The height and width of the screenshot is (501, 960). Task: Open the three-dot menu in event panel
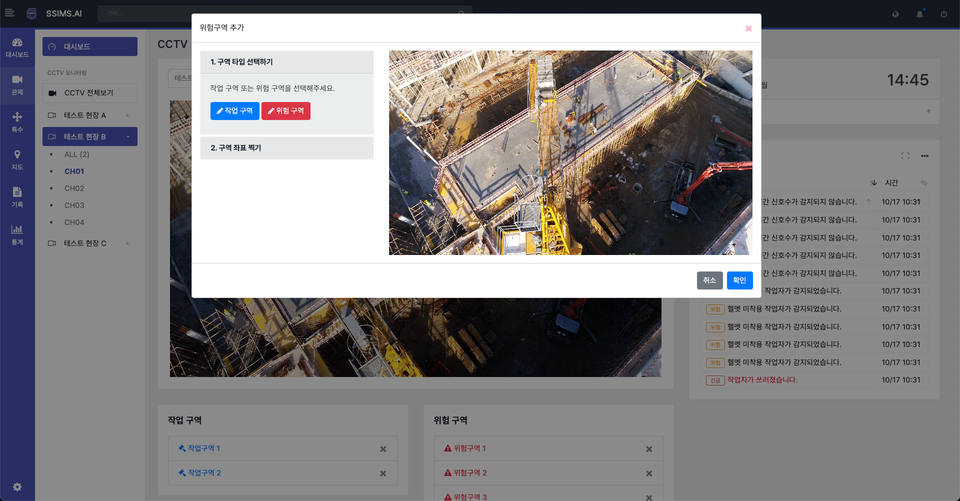click(x=924, y=156)
